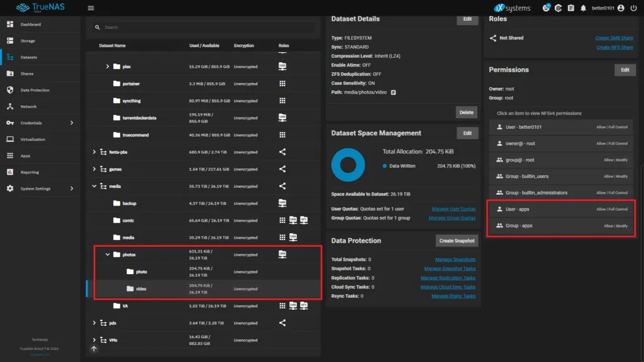Expand the VMs dataset node
This screenshot has height=362, width=644.
pyautogui.click(x=94, y=339)
